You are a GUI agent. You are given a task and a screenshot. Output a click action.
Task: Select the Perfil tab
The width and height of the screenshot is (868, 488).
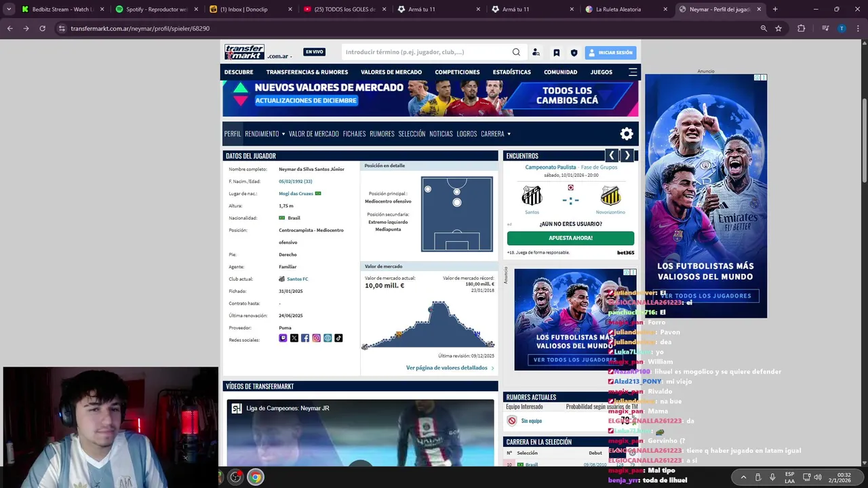(233, 134)
